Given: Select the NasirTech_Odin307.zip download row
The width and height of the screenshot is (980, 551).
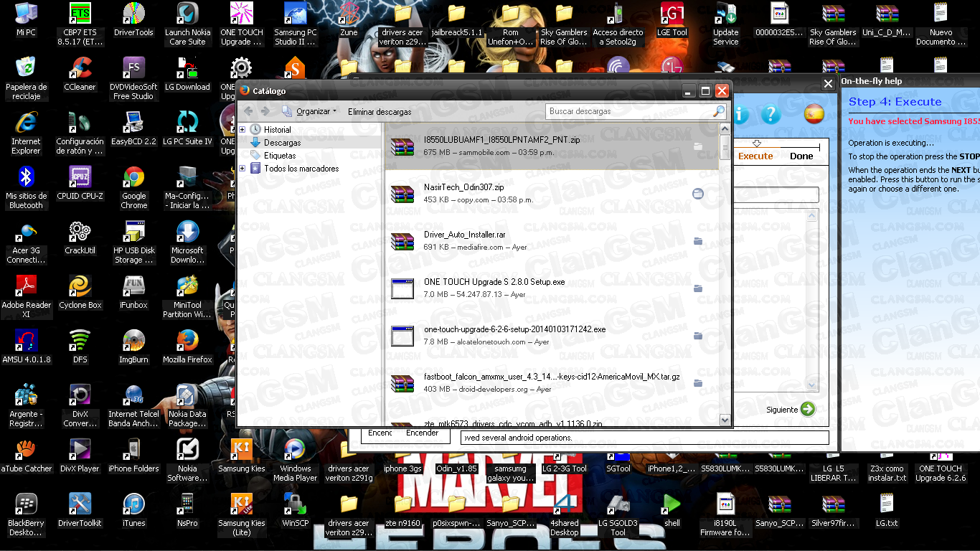Looking at the screenshot, I should coord(550,194).
